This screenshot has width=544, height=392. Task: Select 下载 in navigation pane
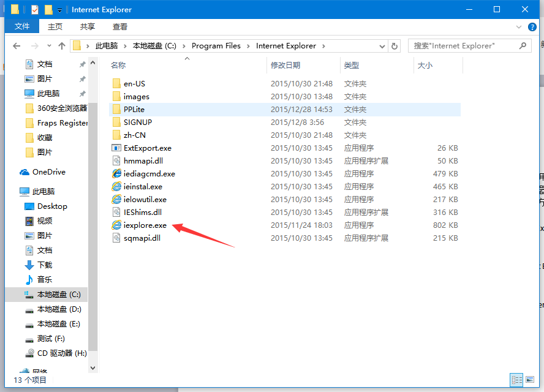(x=45, y=265)
